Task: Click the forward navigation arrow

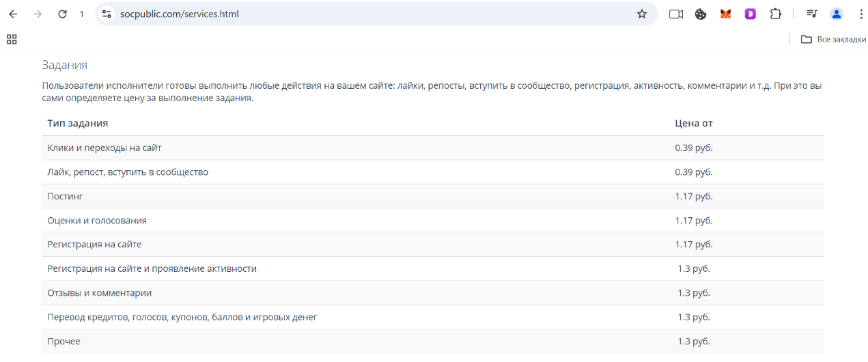Action: tap(38, 14)
